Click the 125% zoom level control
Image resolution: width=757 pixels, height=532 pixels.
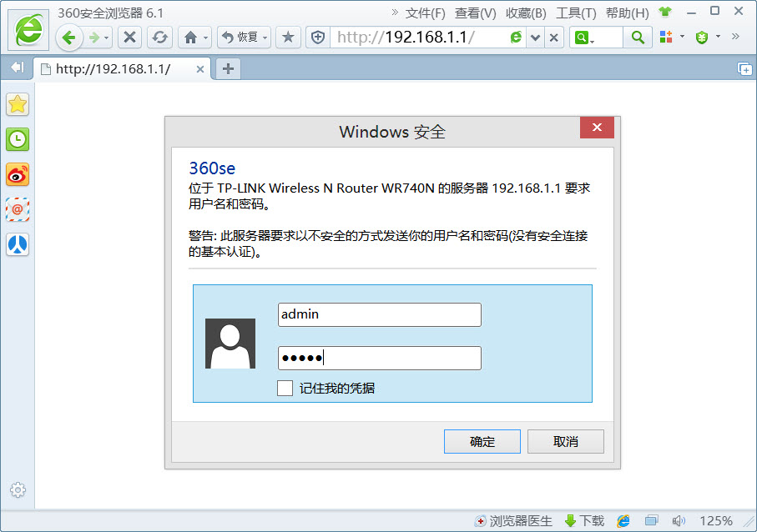click(715, 521)
